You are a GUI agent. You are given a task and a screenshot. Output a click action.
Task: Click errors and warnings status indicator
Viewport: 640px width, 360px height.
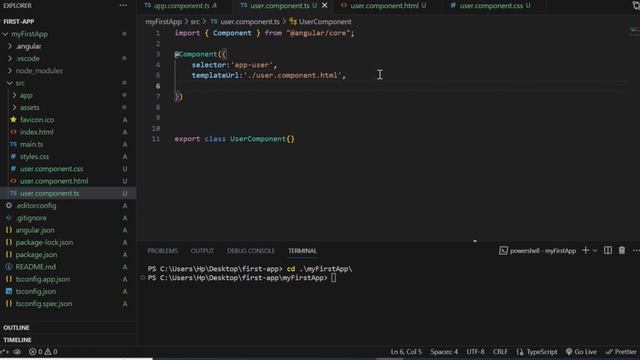(x=43, y=351)
